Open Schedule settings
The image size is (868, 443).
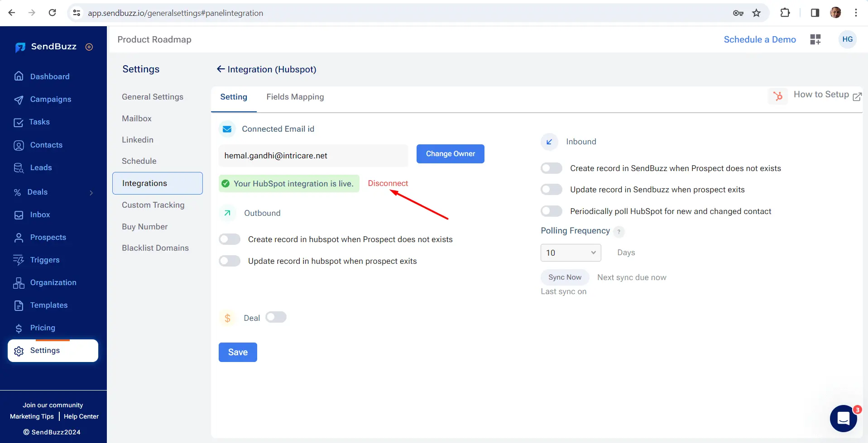[139, 161]
